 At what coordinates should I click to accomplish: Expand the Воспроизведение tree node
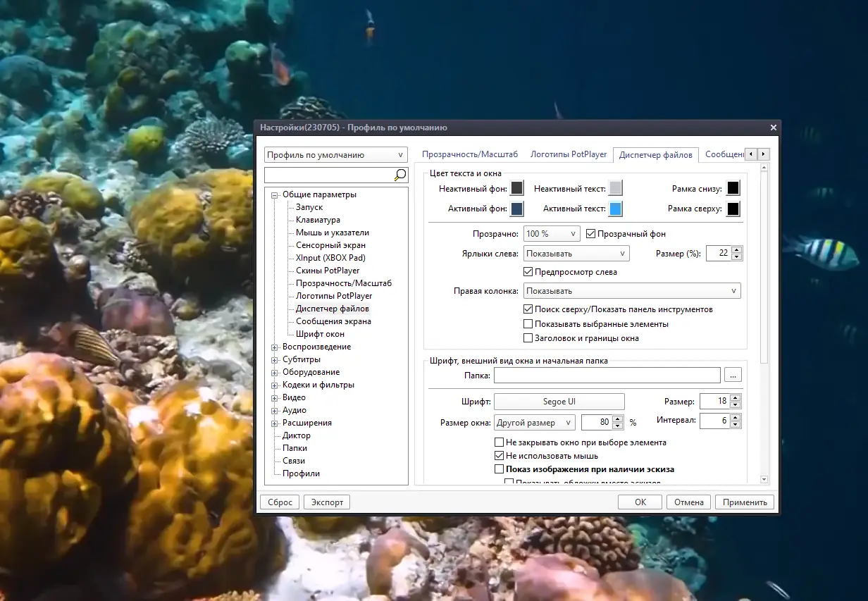pyautogui.click(x=275, y=347)
